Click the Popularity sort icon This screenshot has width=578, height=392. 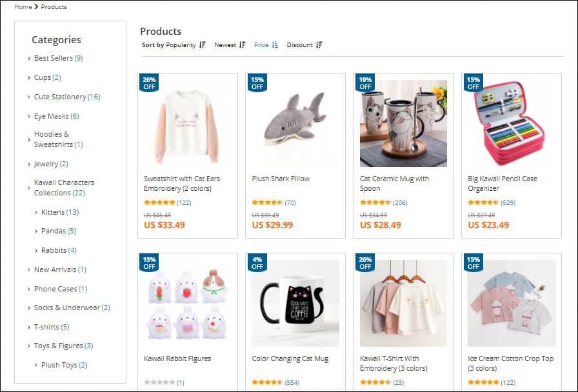click(203, 45)
